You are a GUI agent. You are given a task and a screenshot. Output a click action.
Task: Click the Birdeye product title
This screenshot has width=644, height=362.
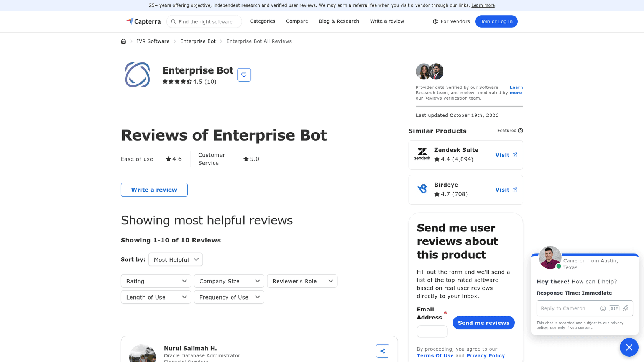(x=446, y=185)
